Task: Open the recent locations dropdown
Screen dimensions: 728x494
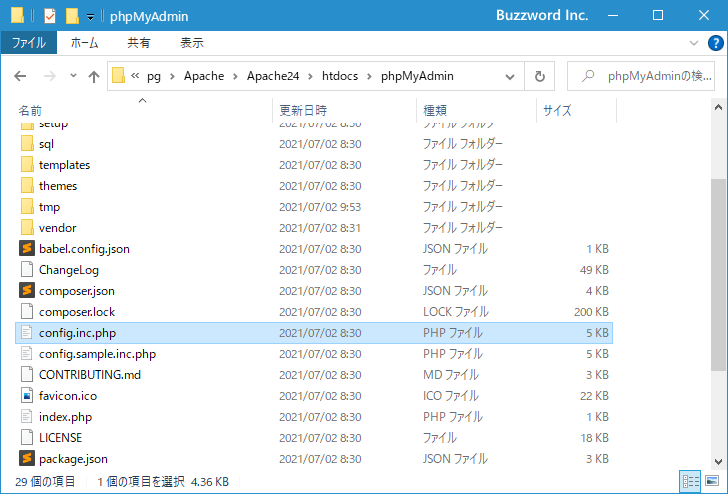Action: (73, 76)
